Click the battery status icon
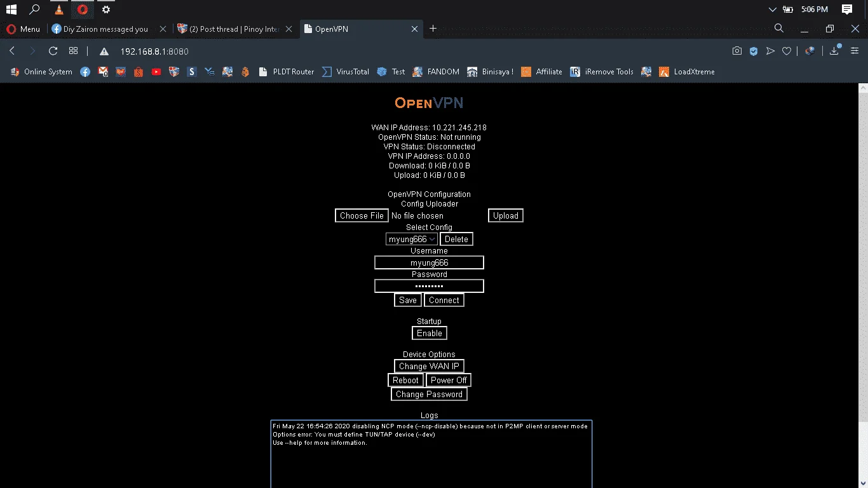 click(x=788, y=10)
